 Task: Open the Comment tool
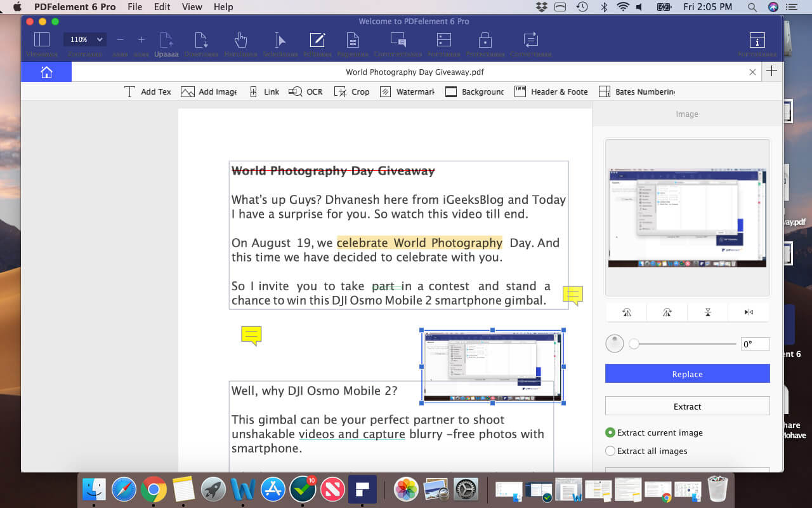[398, 39]
